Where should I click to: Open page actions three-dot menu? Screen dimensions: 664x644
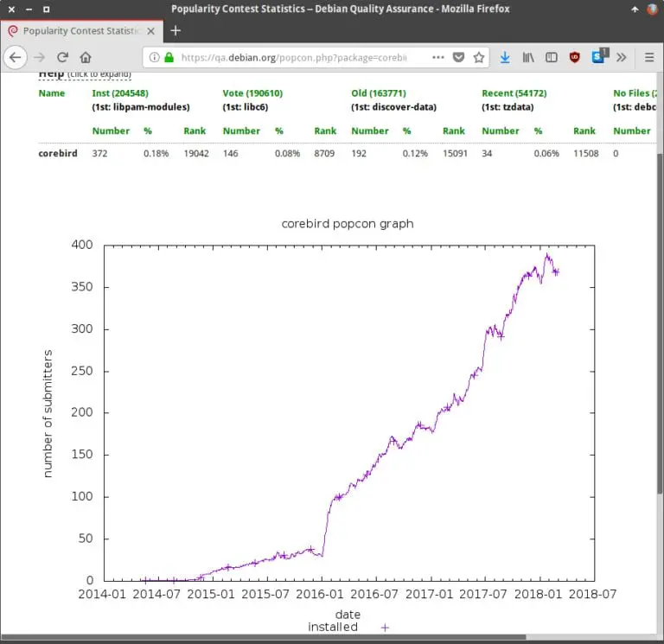pyautogui.click(x=437, y=57)
